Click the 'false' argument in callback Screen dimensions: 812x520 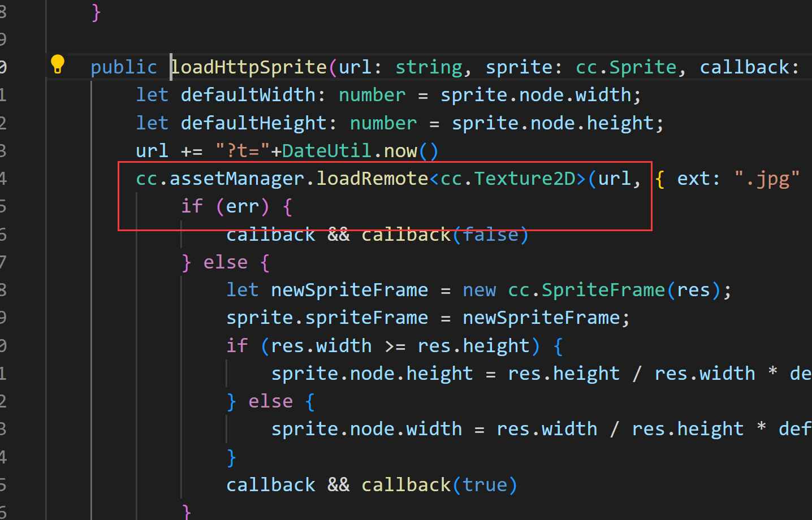click(x=491, y=234)
